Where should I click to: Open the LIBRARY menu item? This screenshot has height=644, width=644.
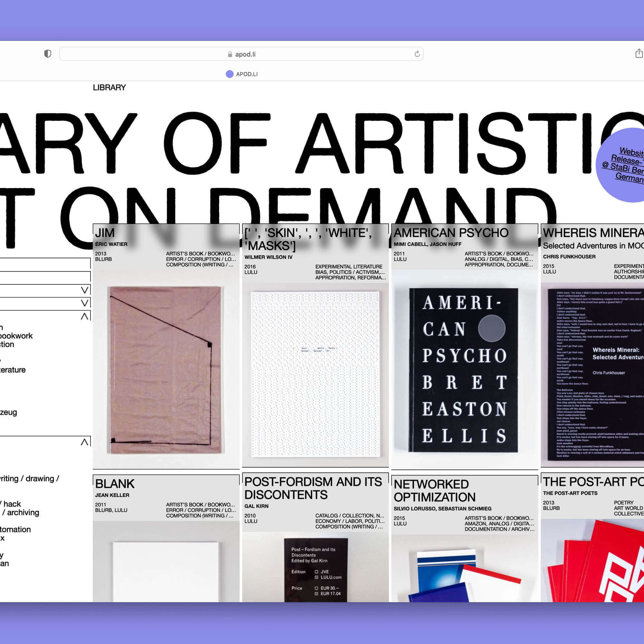(109, 87)
